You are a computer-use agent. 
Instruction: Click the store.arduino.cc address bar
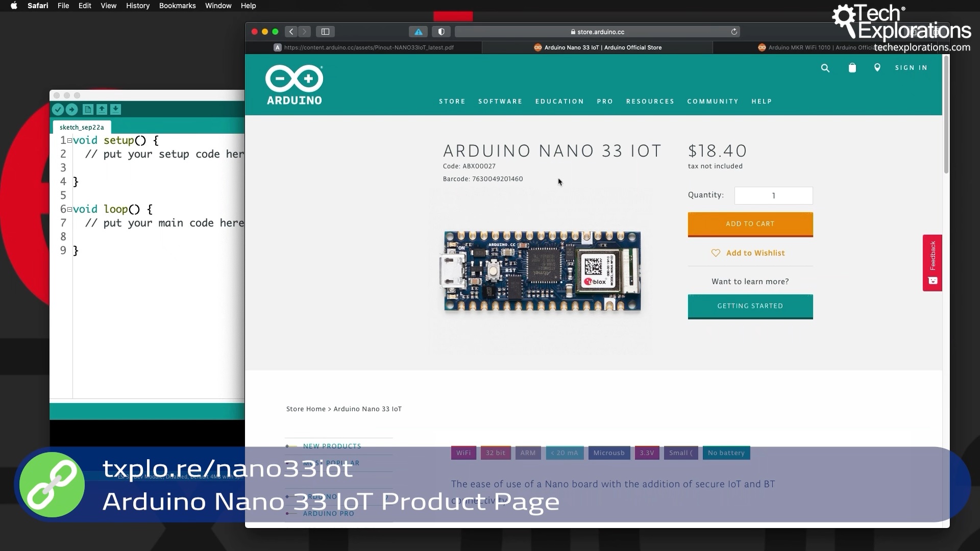coord(597,32)
